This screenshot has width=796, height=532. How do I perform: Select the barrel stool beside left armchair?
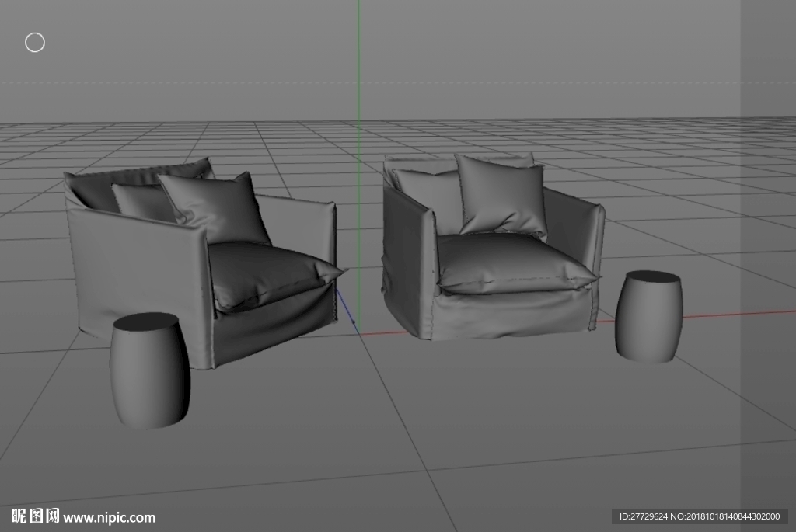point(150,370)
